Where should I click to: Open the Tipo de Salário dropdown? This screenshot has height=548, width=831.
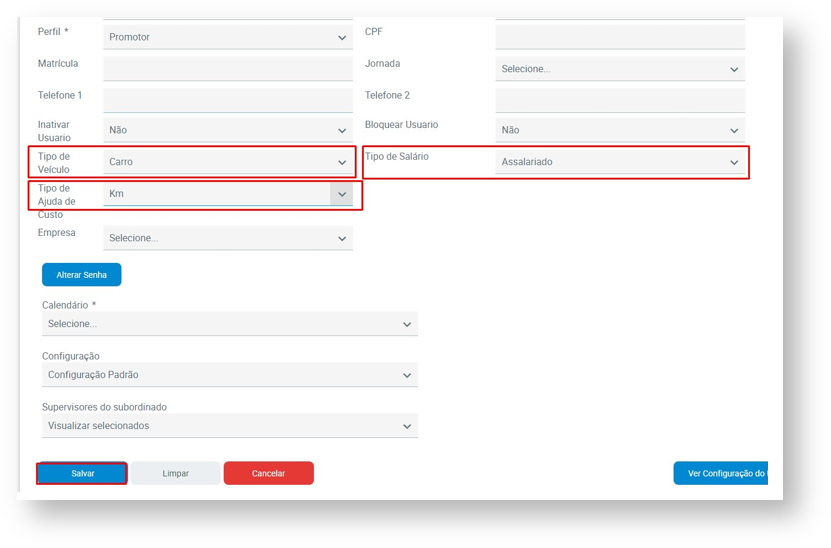pyautogui.click(x=620, y=162)
